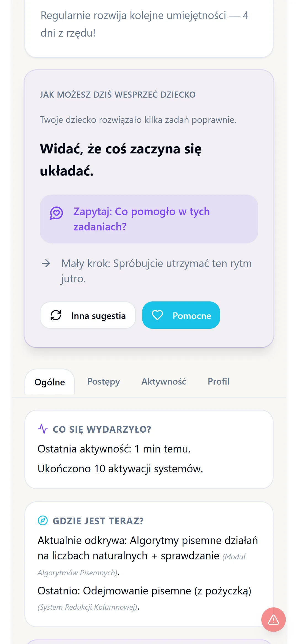The height and width of the screenshot is (644, 298).
Task: Click the Zapytaj question prompt box
Action: [x=149, y=219]
